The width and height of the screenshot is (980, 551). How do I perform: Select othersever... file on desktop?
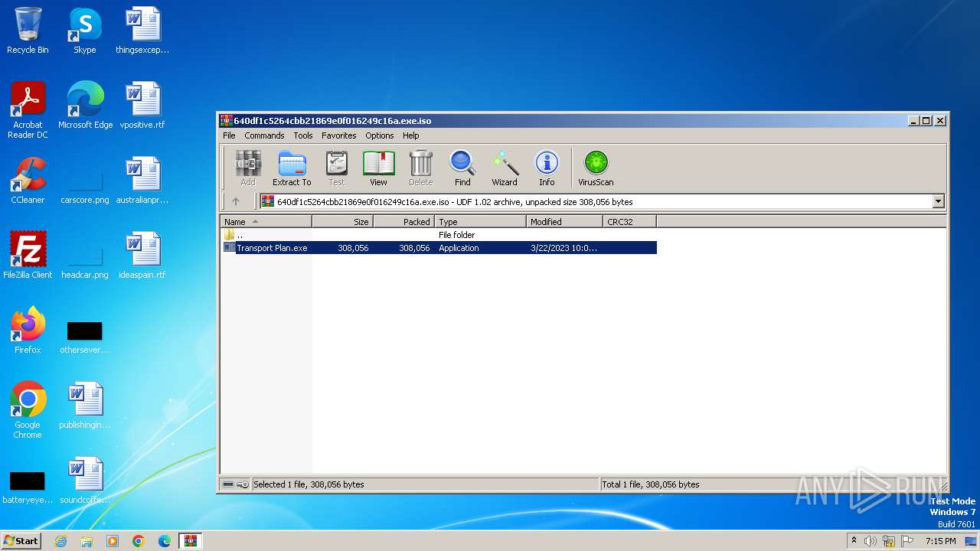[85, 338]
